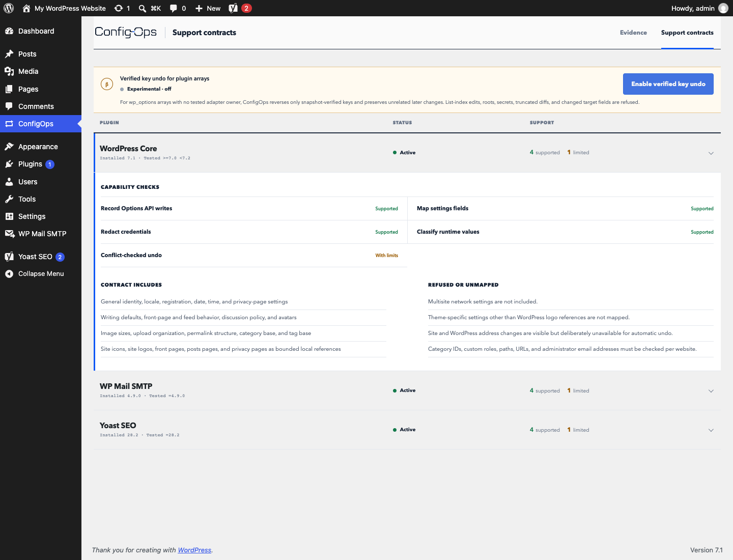Click Map settings fields capability row
733x560 pixels.
565,208
